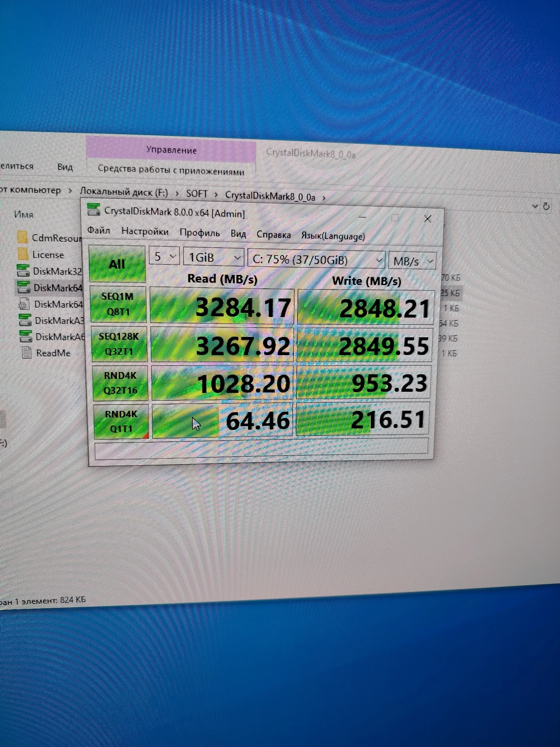Click the status bar text 1 элемент: 824 КБ
This screenshot has height=747, width=560.
coord(50,601)
